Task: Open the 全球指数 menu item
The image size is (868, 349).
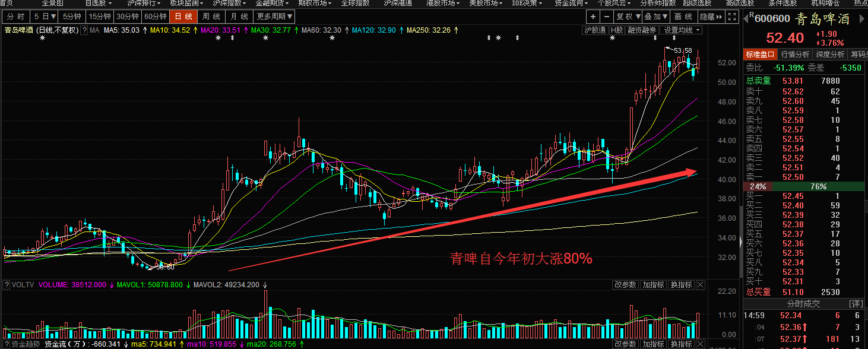Action: pos(355,3)
